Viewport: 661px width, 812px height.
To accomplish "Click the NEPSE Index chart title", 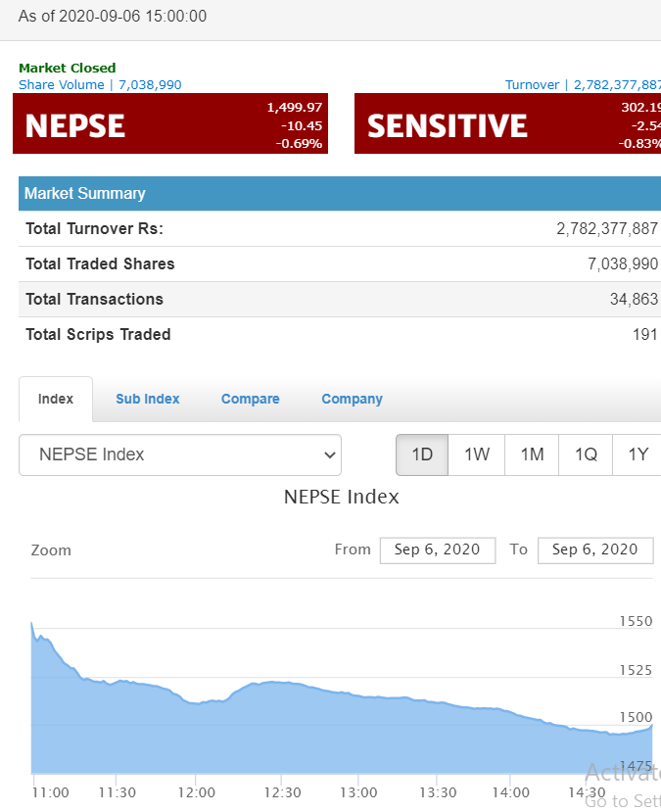I will [x=342, y=497].
